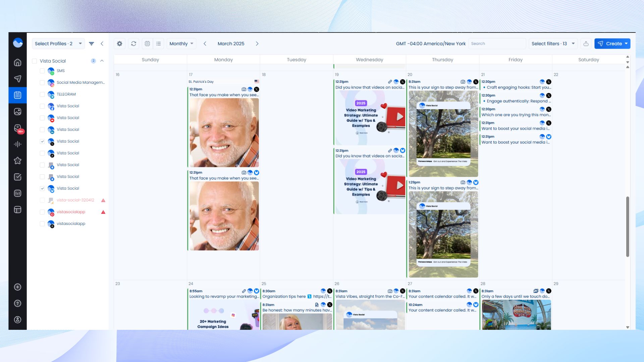Screen dimensions: 644x362
Task: Open the Select Profiles dropdown
Action: 58,44
